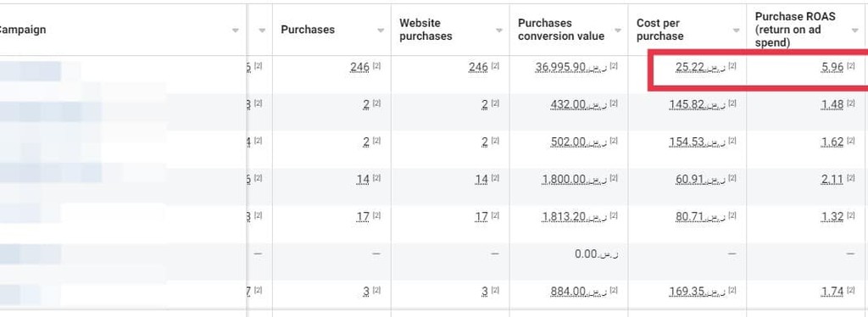
Task: Click the 246 purchases value link
Action: click(359, 68)
